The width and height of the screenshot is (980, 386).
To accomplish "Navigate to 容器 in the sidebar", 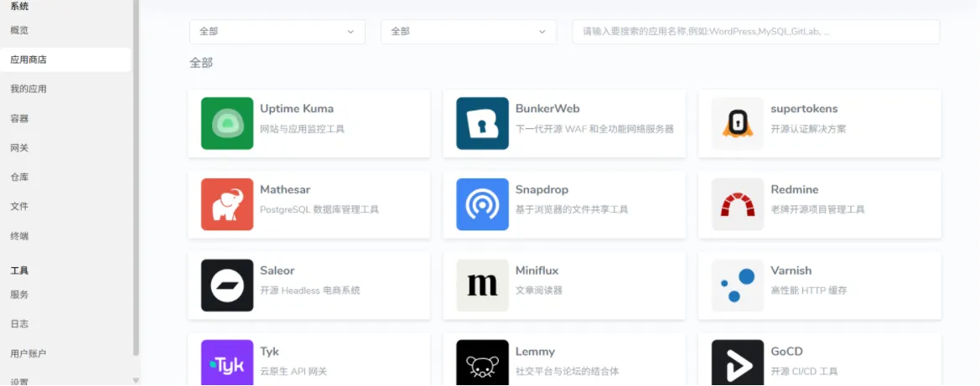I will (19, 119).
